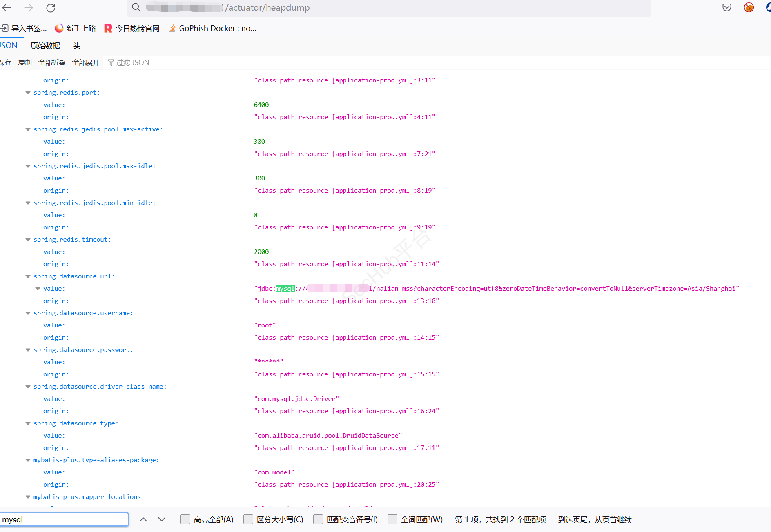
Task: Switch to the 头 headers tab
Action: click(x=77, y=46)
